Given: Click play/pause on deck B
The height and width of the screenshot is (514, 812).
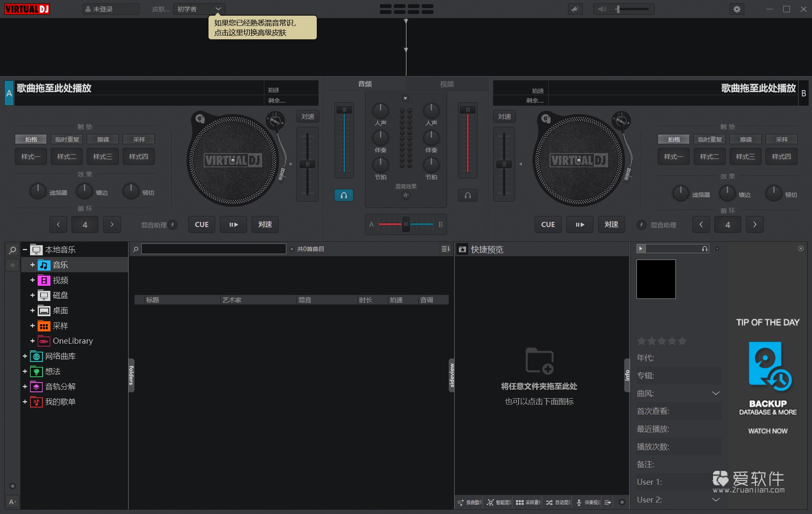Looking at the screenshot, I should [579, 224].
